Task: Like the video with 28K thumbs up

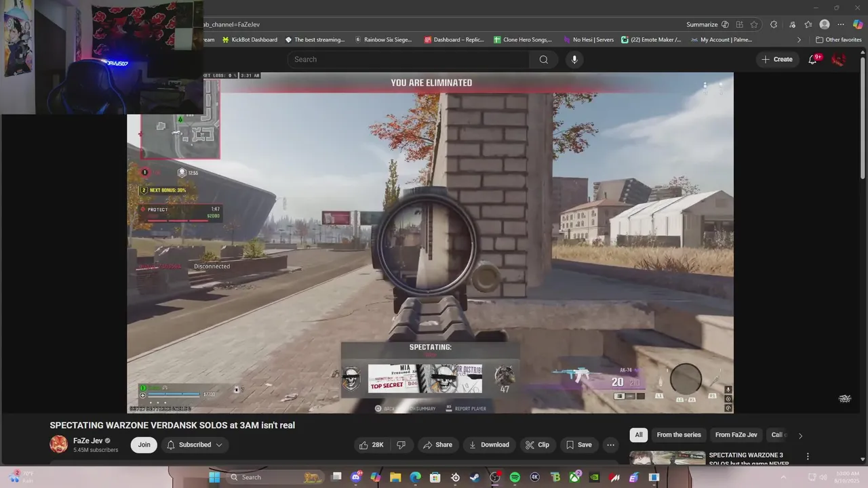Action: [x=372, y=445]
